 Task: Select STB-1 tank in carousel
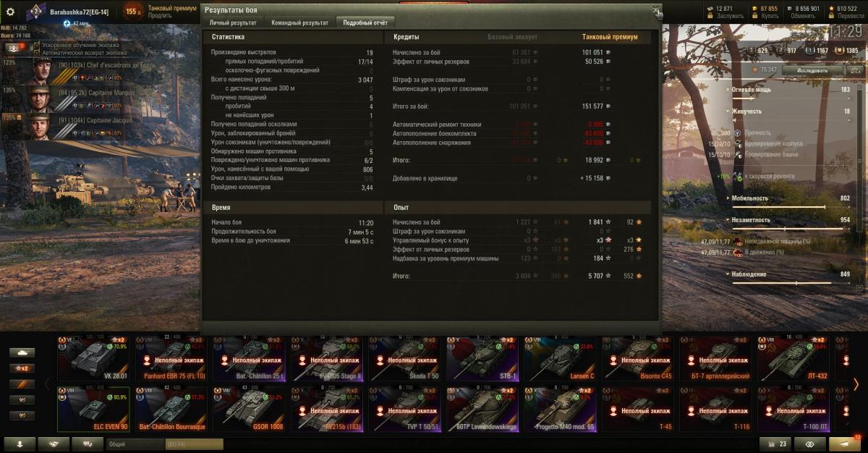482,358
